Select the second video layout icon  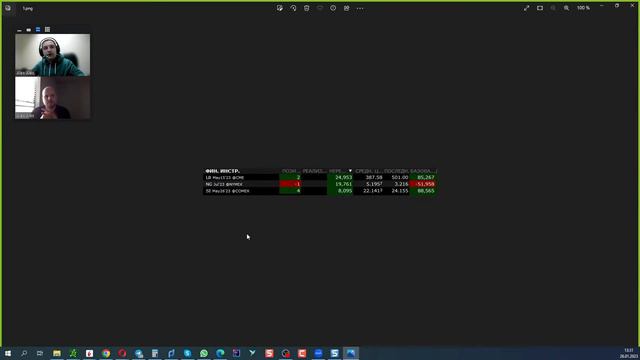pos(29,30)
